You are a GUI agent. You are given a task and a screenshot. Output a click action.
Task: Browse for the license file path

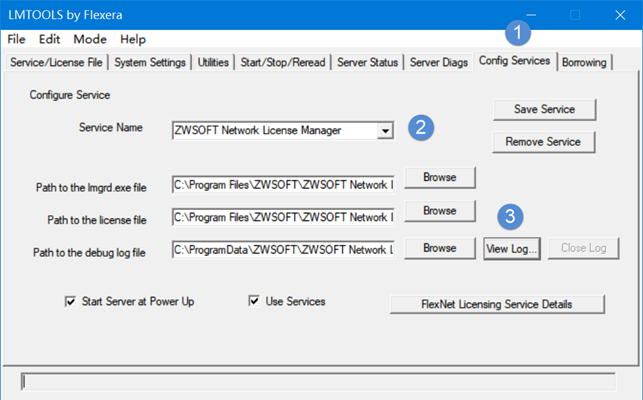[x=440, y=211]
